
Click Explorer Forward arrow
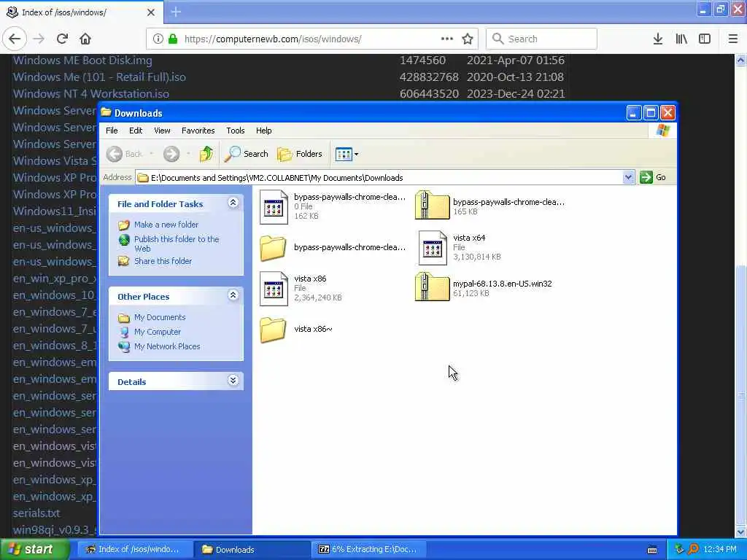click(x=171, y=154)
